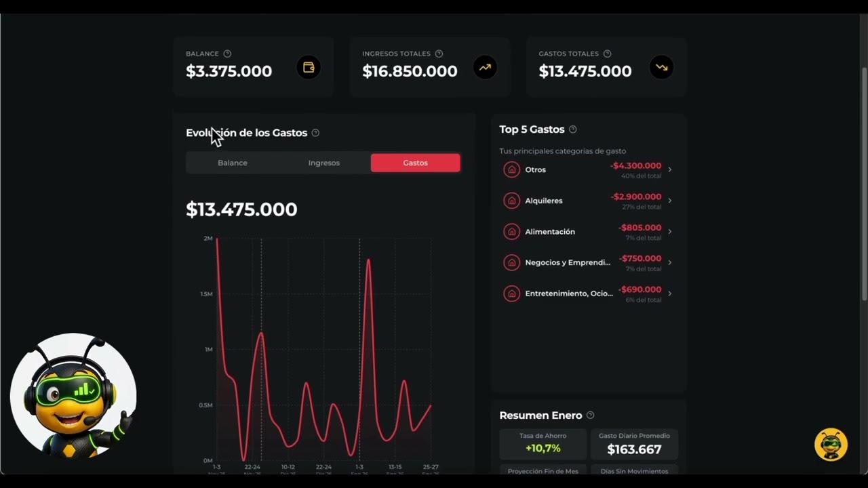Select the Gastos chart tab
Image resolution: width=868 pixels, height=488 pixels.
(415, 163)
